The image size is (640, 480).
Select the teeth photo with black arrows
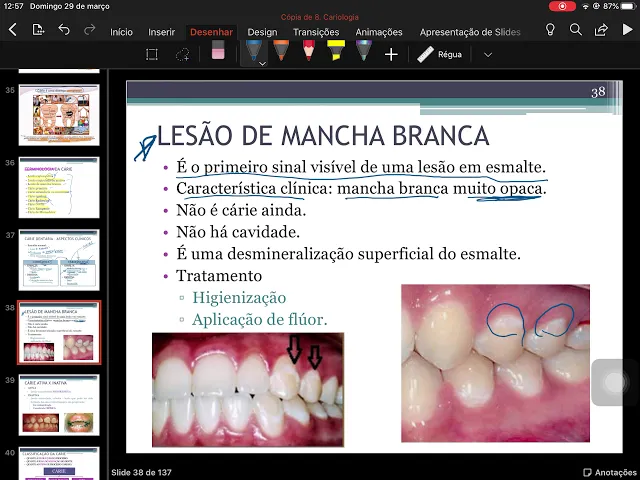[x=248, y=390]
